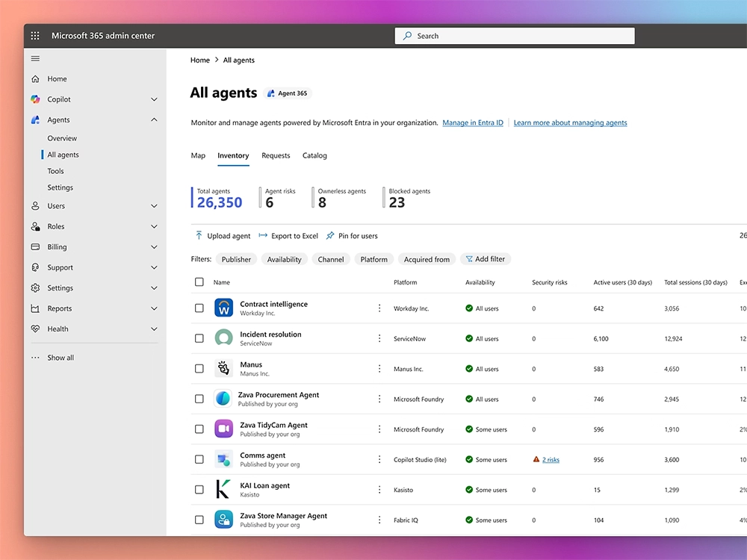Click the Upload agent arrow icon
Screen dimensions: 747x560
(199, 235)
